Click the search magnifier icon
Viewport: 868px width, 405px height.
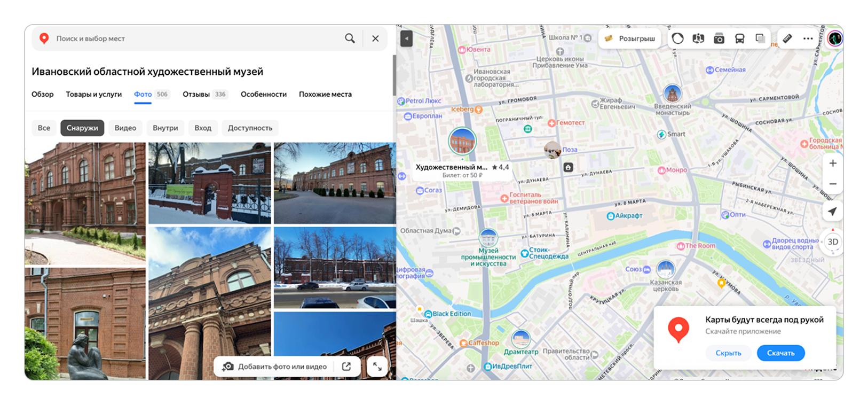350,38
